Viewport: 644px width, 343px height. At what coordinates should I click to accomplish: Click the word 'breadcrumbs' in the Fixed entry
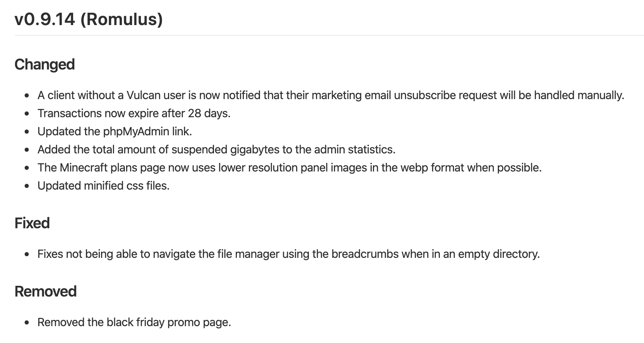pos(365,254)
